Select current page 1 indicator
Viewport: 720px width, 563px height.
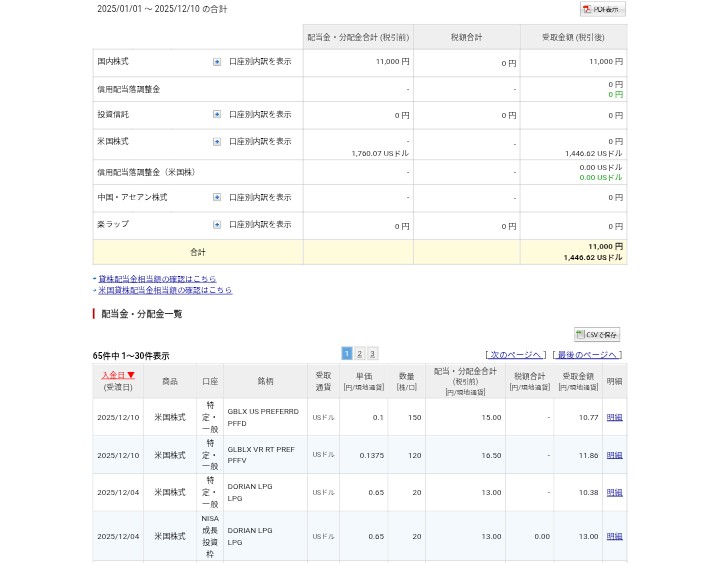pos(347,354)
